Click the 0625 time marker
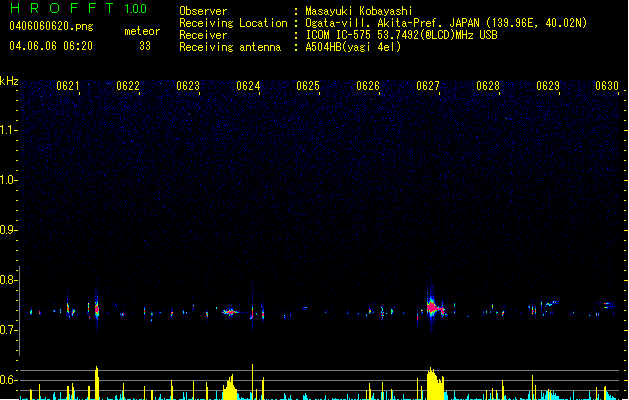 308,86
